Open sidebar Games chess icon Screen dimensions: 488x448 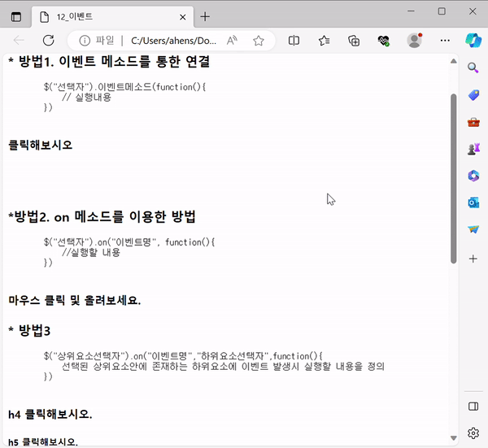click(x=473, y=149)
